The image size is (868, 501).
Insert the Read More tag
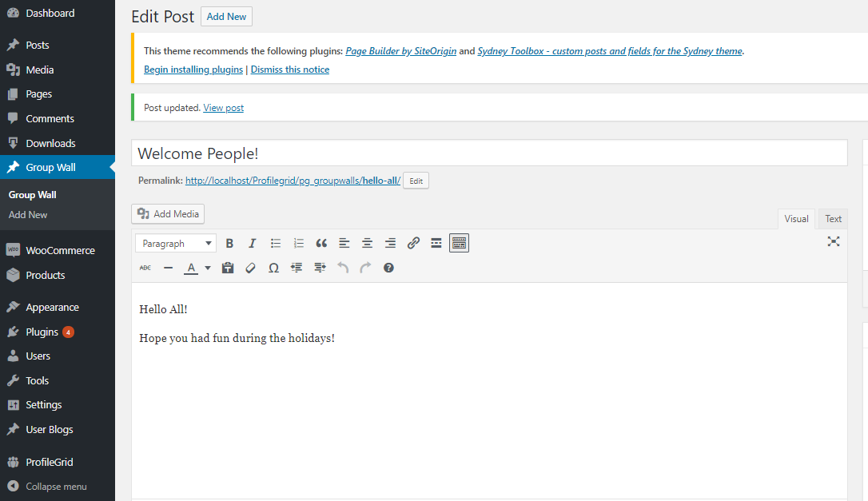[x=436, y=243]
